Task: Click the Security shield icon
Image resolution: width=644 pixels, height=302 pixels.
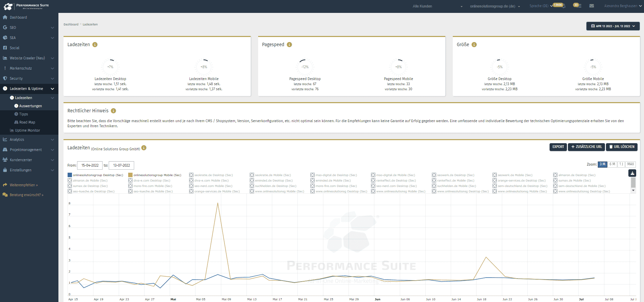Action: point(5,78)
